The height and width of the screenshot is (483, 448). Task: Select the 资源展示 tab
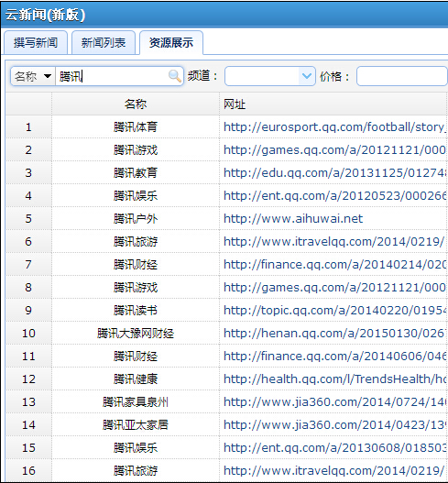[x=171, y=42]
